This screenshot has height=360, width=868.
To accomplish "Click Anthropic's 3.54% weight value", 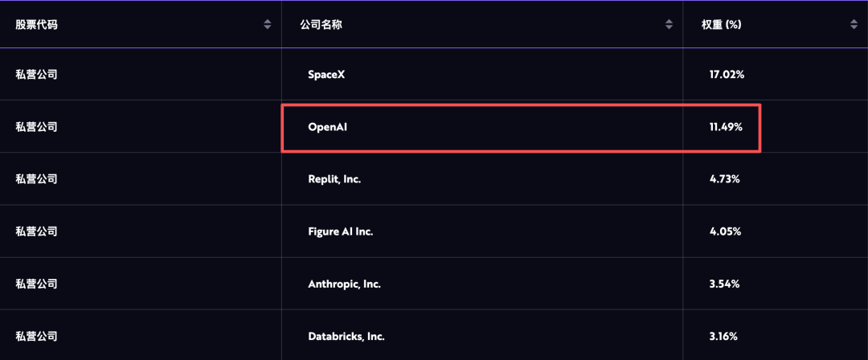I will coord(724,284).
